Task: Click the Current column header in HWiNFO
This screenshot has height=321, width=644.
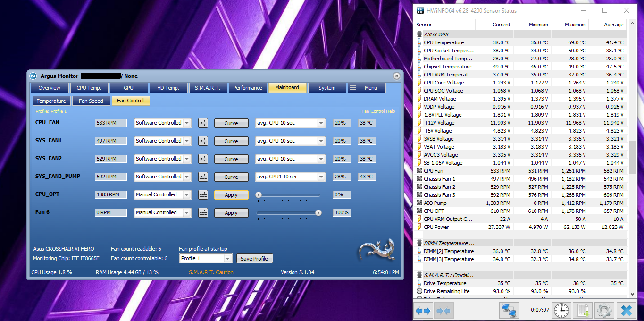Action: [x=494, y=25]
